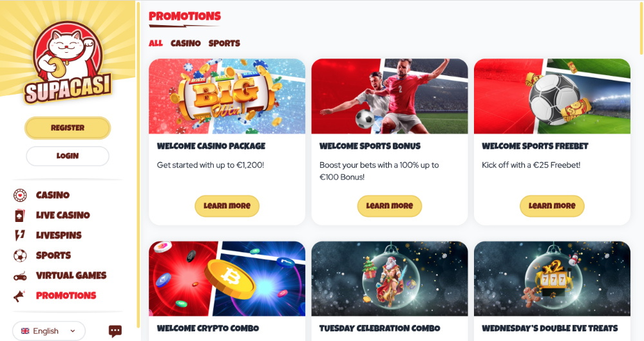Click the UK flag in language selector
644x341 pixels.
pos(25,331)
